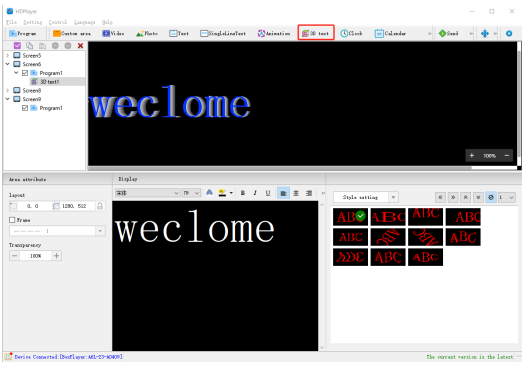Open the Setting menu
The height and width of the screenshot is (365, 526).
(33, 22)
